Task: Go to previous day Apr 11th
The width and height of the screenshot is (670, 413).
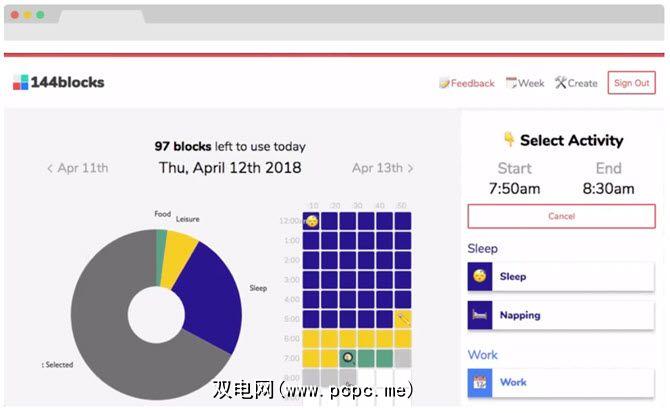Action: pyautogui.click(x=77, y=168)
